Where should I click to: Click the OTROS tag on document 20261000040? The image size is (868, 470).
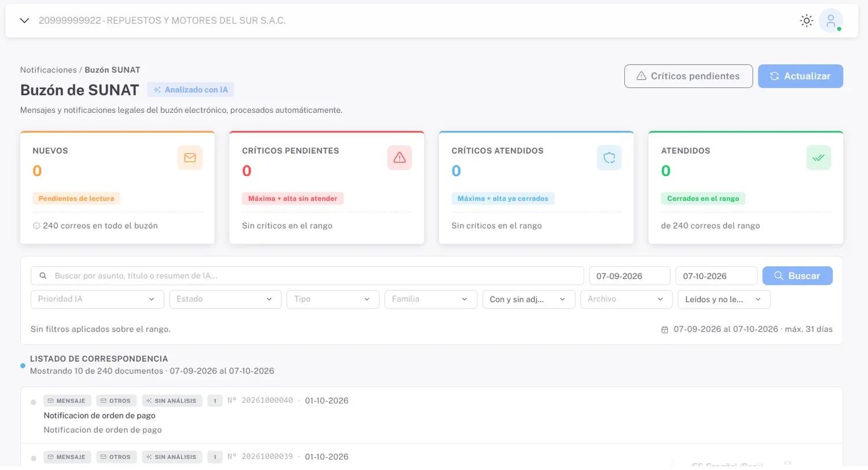pyautogui.click(x=116, y=401)
